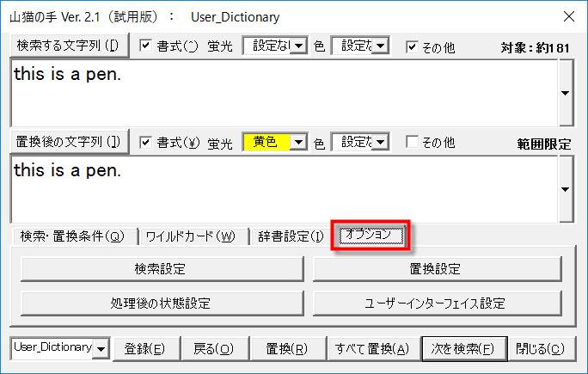
Task: Select the ワイルドカード tab
Action: (190, 236)
